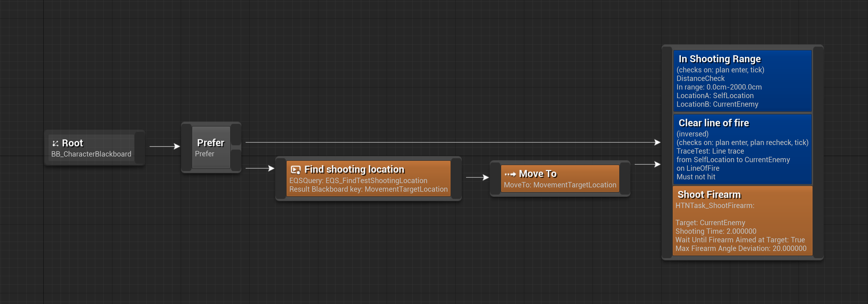Click the Prefer node input pin
The width and height of the screenshot is (868, 304).
[x=186, y=147]
